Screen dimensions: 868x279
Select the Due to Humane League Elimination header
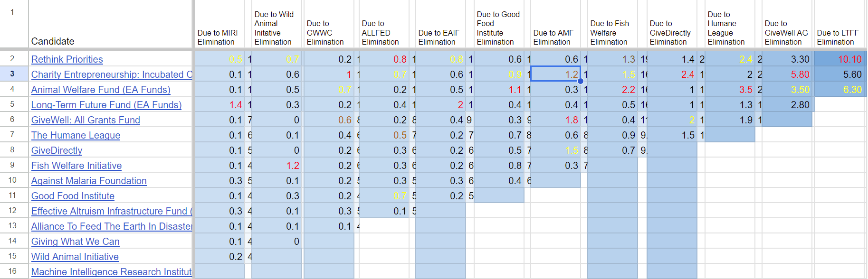click(x=730, y=24)
